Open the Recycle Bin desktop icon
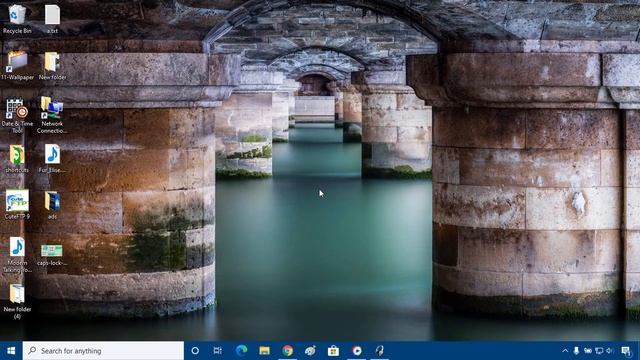Viewport: 640px width, 360px height. click(x=17, y=19)
